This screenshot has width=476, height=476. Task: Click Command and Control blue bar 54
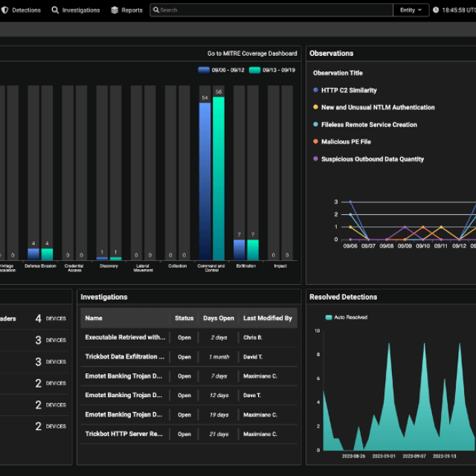click(205, 181)
